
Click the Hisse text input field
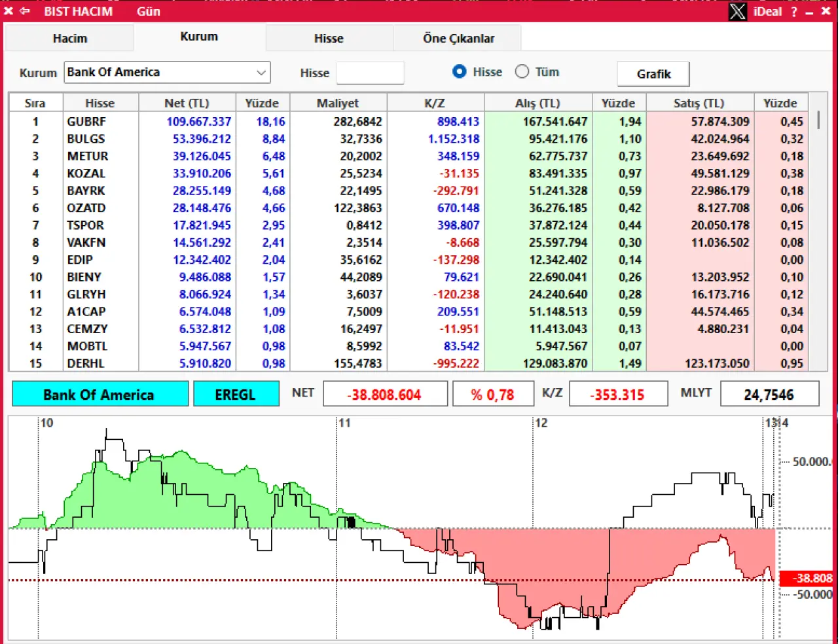370,73
